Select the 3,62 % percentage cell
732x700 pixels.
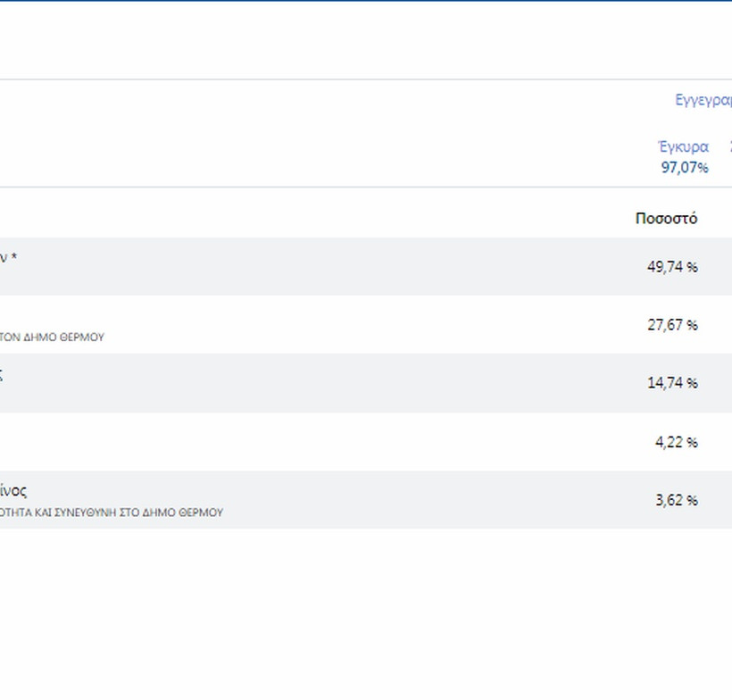[676, 500]
